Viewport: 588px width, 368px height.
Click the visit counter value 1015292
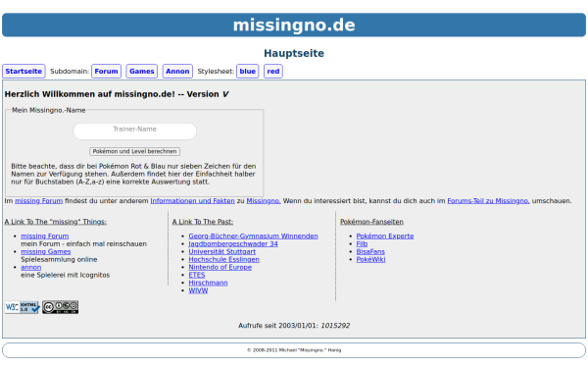coord(335,326)
